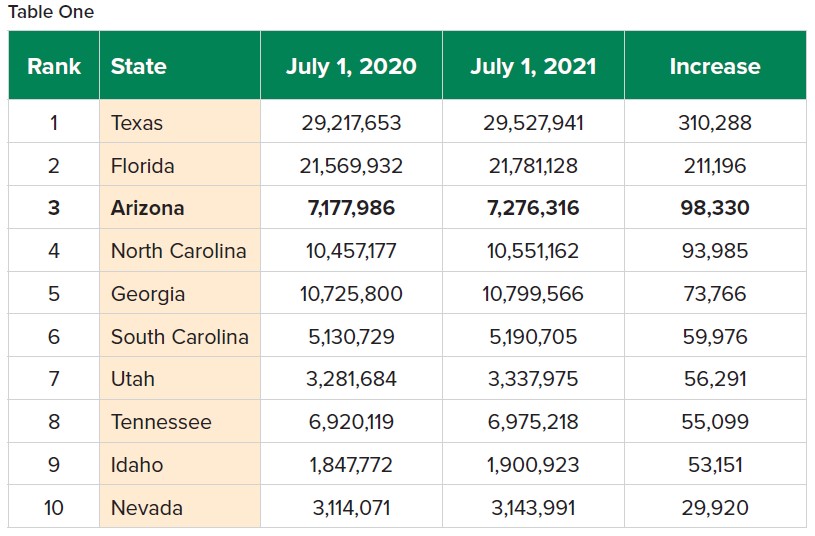Click the Georgia state cell
The image size is (815, 536).
(x=148, y=294)
